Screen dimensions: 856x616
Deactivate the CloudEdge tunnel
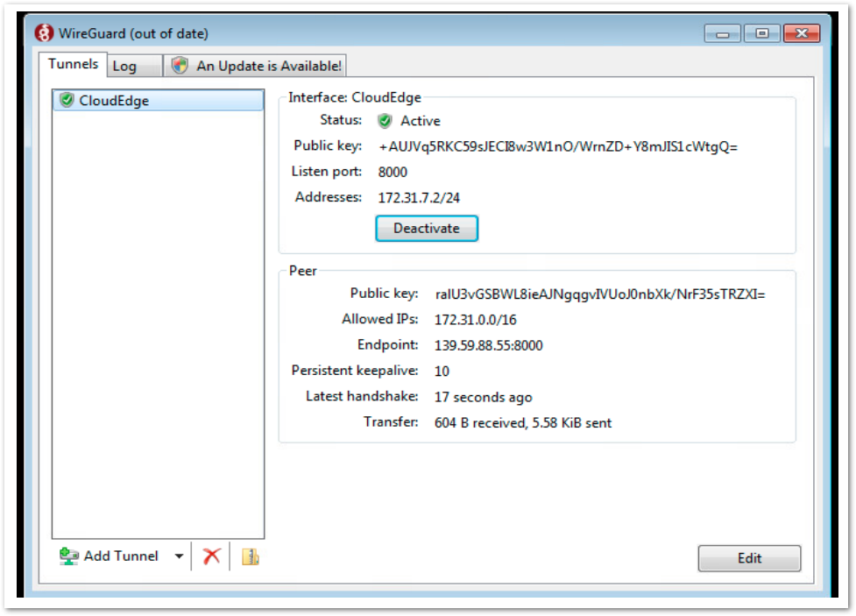[426, 228]
